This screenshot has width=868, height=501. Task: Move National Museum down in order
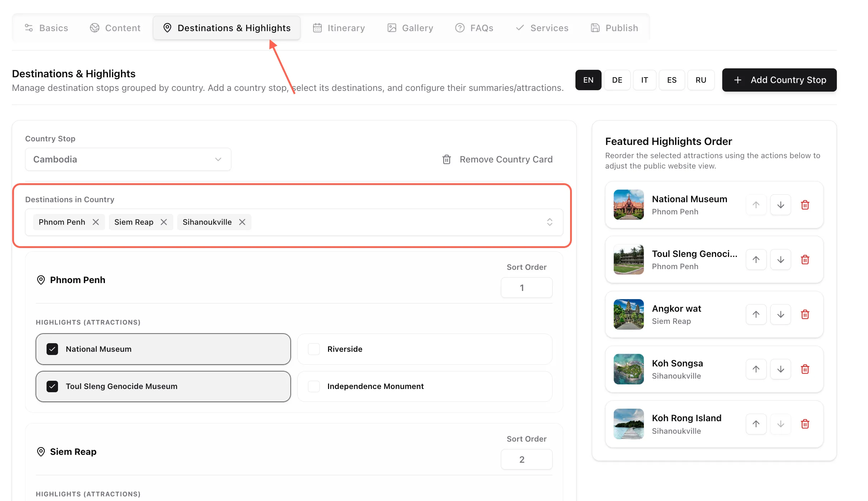(x=781, y=205)
